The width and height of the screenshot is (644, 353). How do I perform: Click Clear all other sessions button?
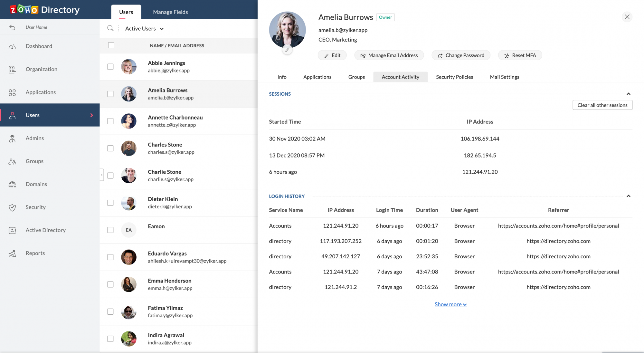(x=602, y=105)
